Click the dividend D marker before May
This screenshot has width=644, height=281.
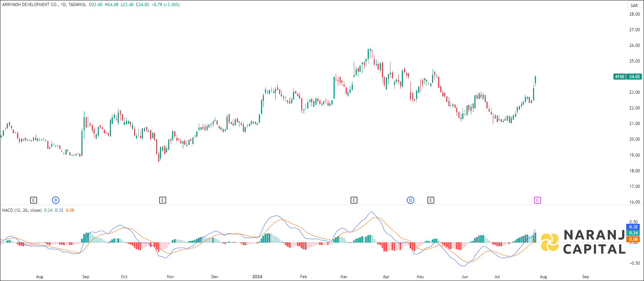(410, 200)
